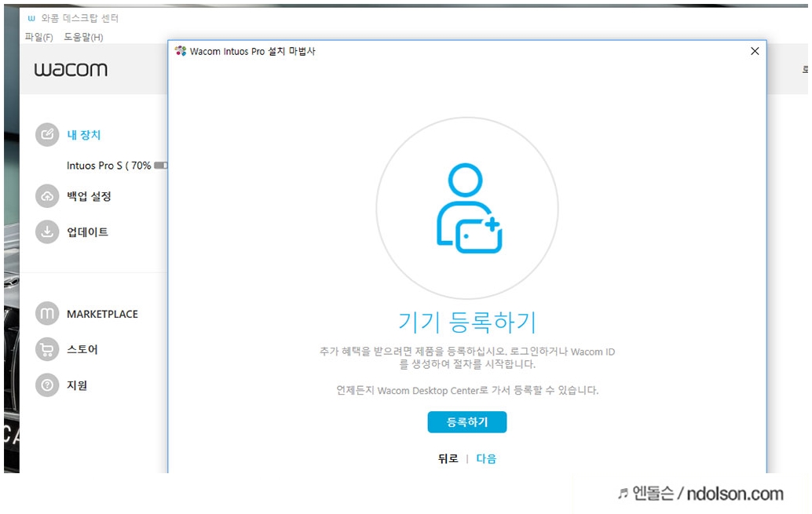Click the 내 장치 tablet icon

47,135
